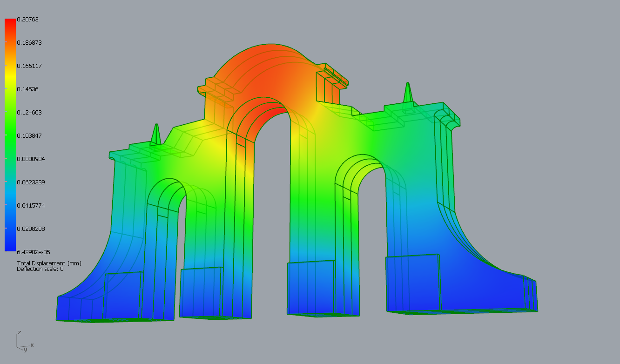This screenshot has width=620, height=364.
Task: Click the 0.0830904 legend value
Action: pyautogui.click(x=31, y=159)
